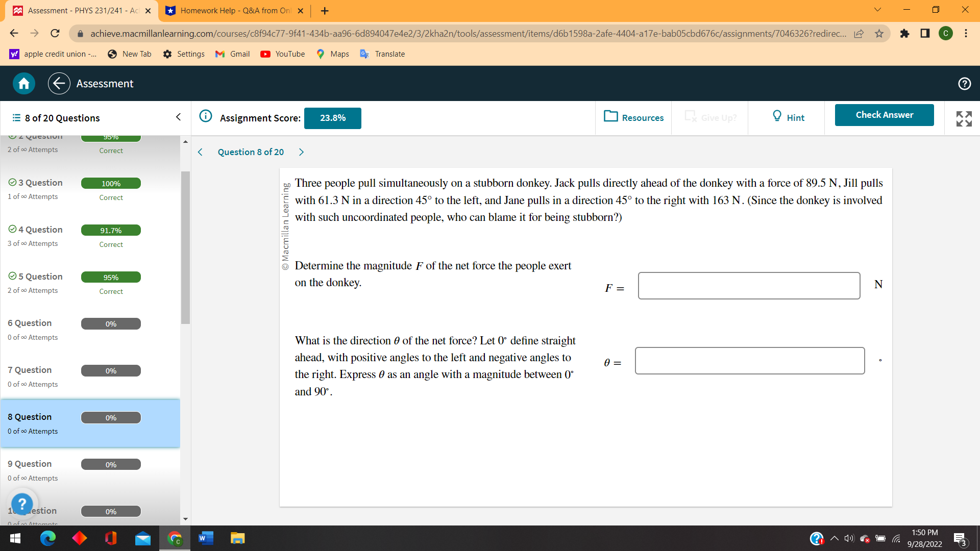Advance to the next question with right chevron

coord(301,152)
